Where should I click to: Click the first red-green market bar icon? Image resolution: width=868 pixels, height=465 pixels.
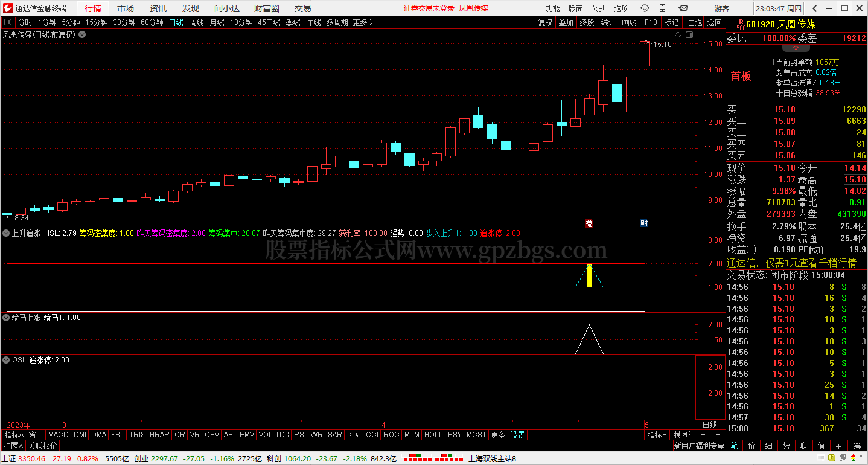coord(416,458)
